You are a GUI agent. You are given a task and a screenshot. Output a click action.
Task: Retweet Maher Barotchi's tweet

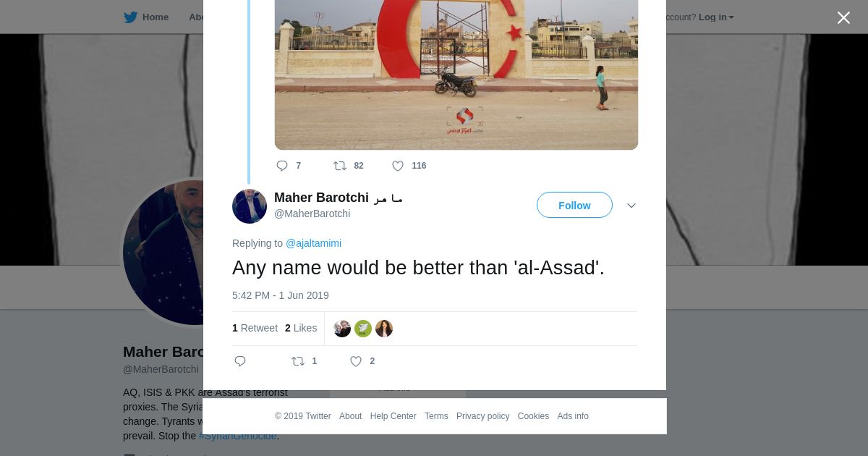point(298,361)
